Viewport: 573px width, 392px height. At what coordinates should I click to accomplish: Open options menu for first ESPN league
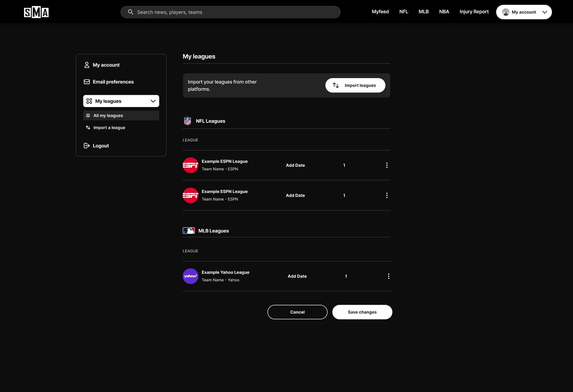point(387,165)
